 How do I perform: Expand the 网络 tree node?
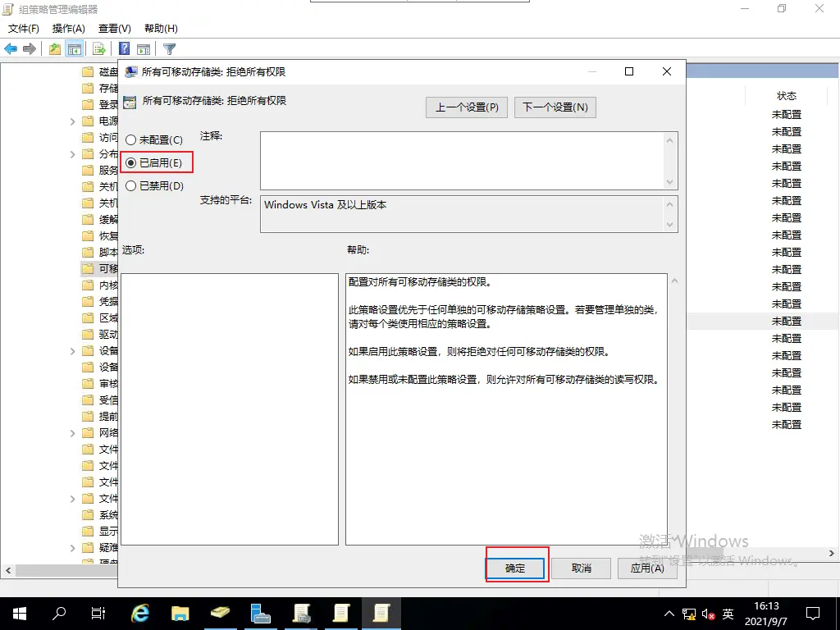tap(72, 432)
